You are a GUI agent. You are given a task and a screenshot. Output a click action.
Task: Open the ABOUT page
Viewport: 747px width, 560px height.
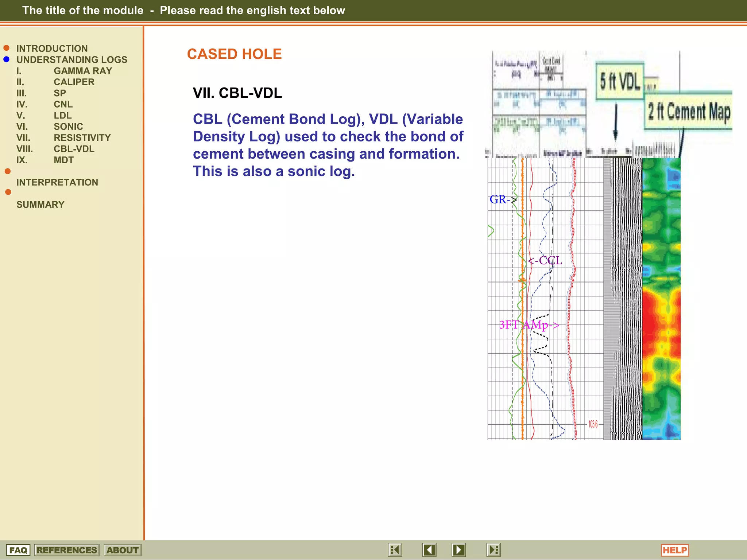click(123, 550)
